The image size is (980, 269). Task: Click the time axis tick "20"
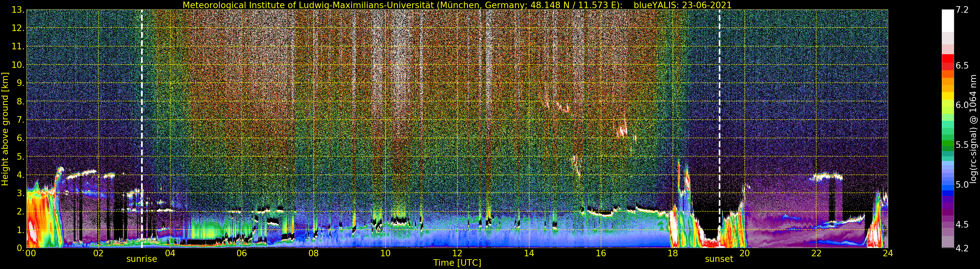tap(745, 253)
